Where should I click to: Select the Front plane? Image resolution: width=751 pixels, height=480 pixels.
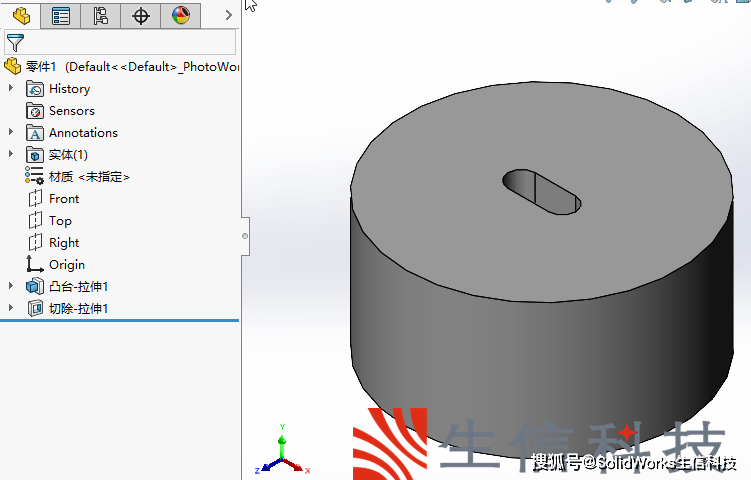point(63,199)
